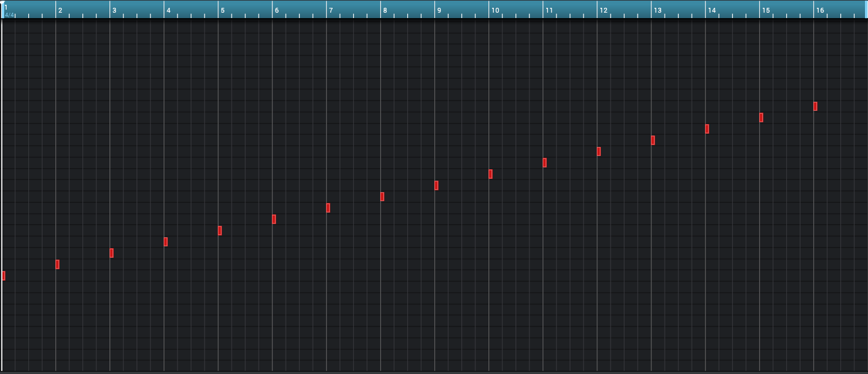
Task: Click bar 3 marker in timeline ruler
Action: click(114, 10)
